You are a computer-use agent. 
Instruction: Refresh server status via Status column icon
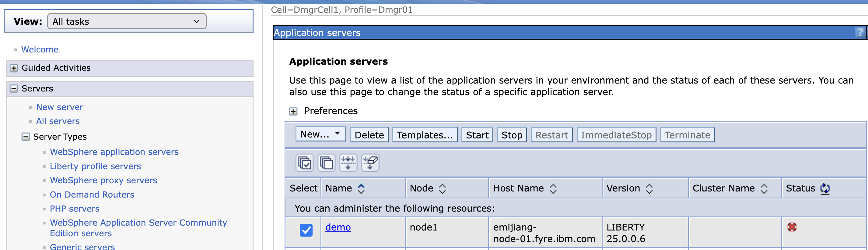[x=824, y=188]
